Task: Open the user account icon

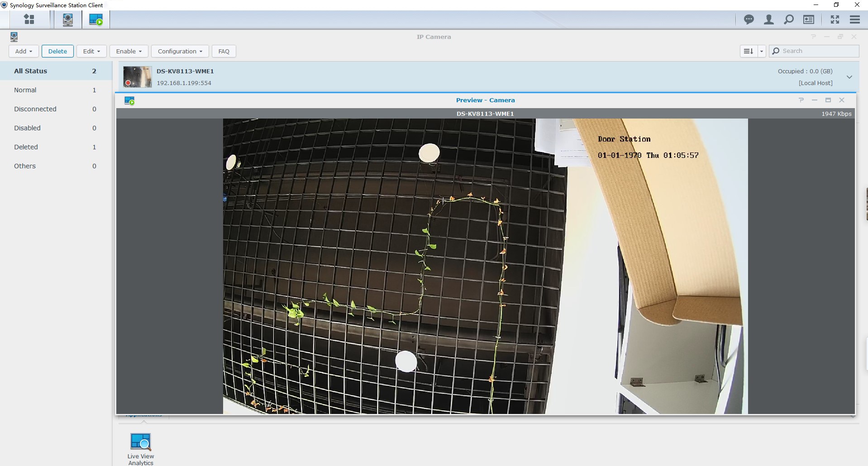Action: 769,19
